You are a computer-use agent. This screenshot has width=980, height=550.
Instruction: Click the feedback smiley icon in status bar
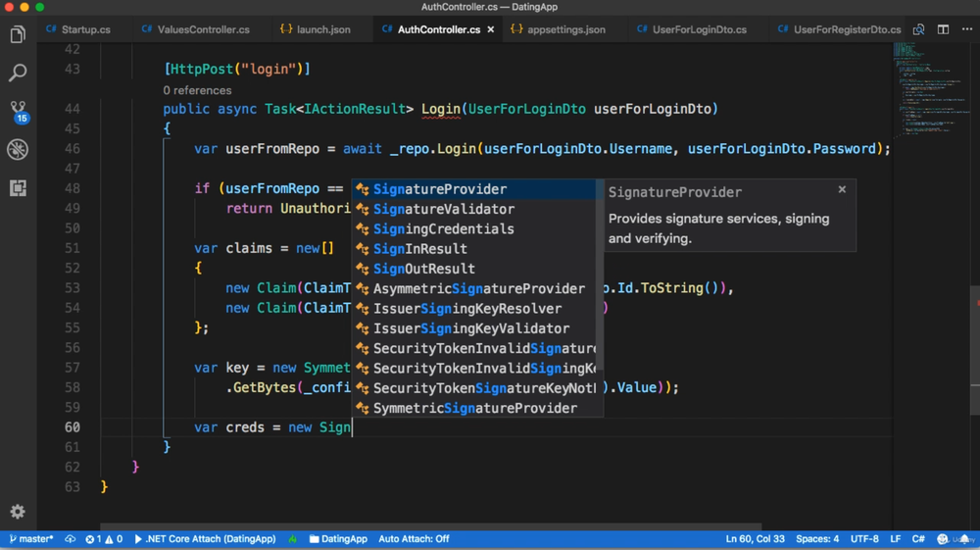point(943,539)
